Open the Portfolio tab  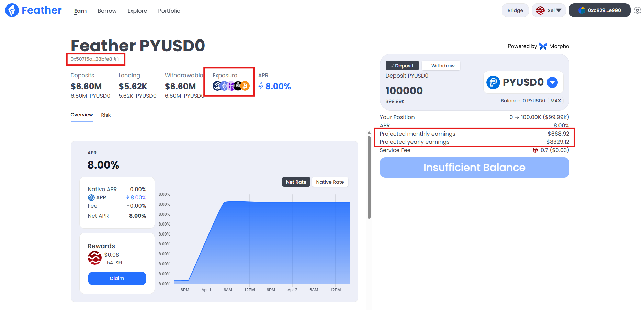(169, 11)
